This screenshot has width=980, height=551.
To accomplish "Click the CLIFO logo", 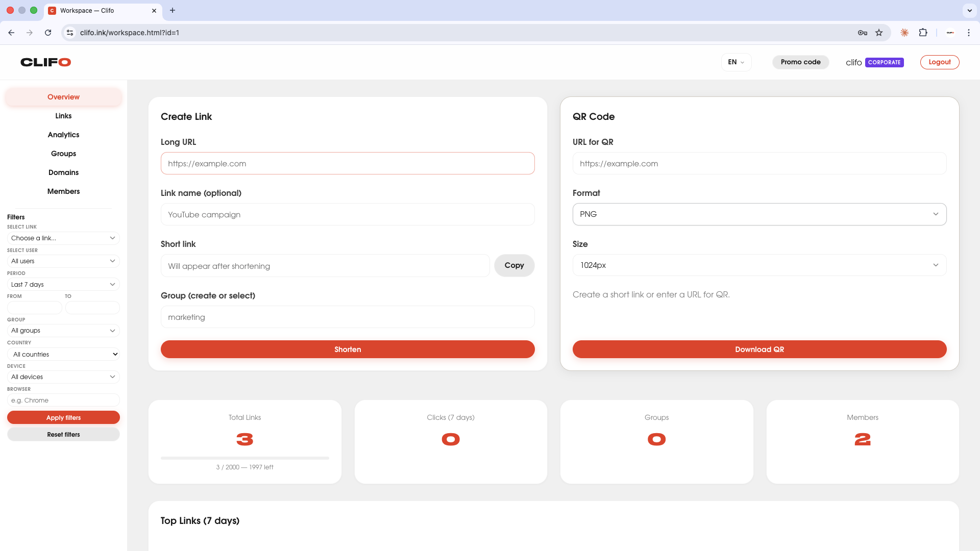I will [45, 62].
